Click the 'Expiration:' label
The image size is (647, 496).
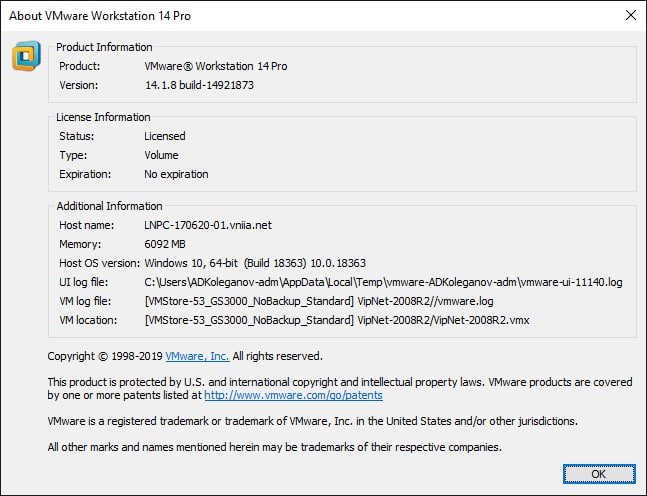coord(85,174)
